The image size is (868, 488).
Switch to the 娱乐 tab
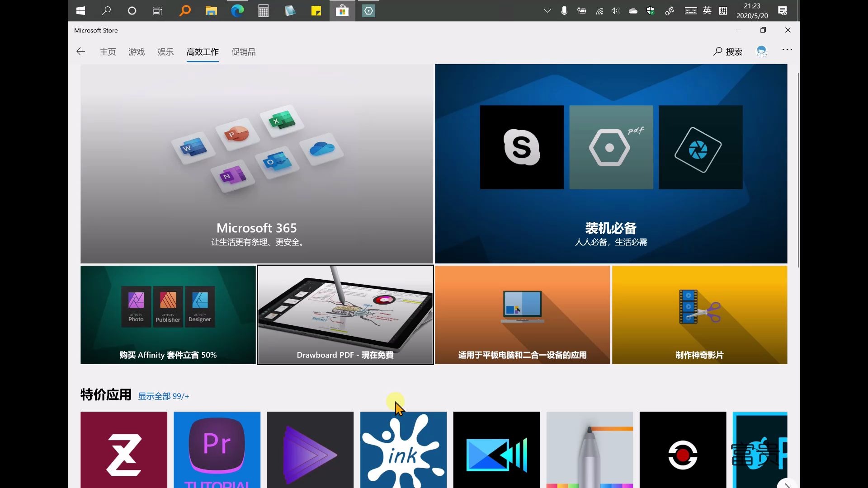point(165,52)
